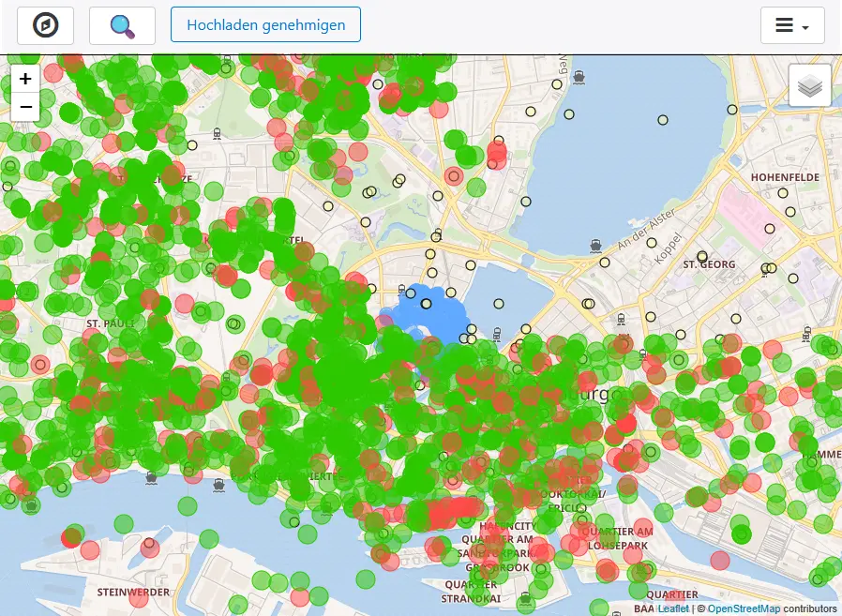Open the Leaflet attribution link
The width and height of the screenshot is (842, 616).
point(673,608)
